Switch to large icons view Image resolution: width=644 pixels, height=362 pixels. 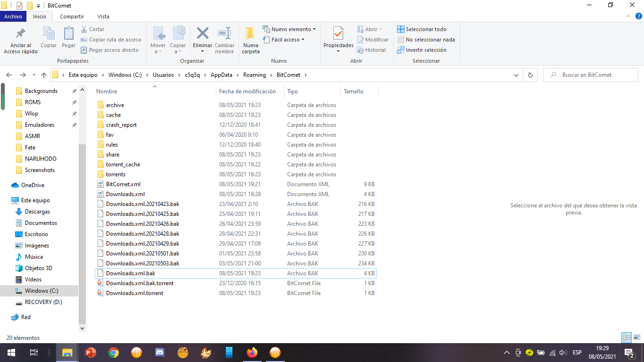(x=637, y=337)
